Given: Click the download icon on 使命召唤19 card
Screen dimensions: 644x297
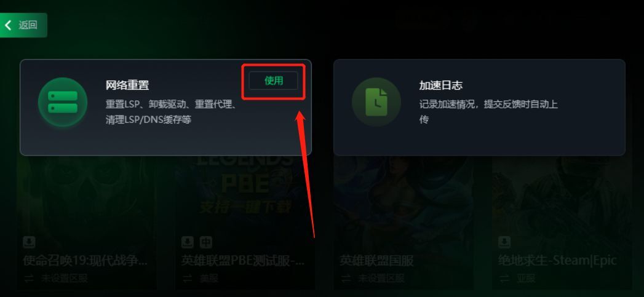Looking at the screenshot, I should pos(29,242).
